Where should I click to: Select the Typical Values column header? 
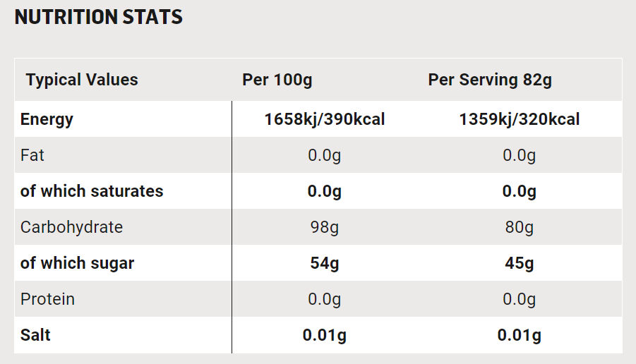[82, 80]
